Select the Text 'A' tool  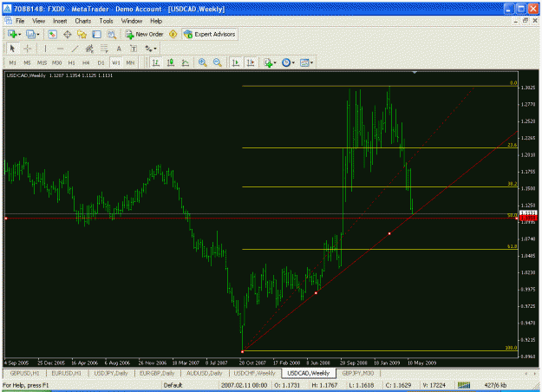(x=119, y=49)
